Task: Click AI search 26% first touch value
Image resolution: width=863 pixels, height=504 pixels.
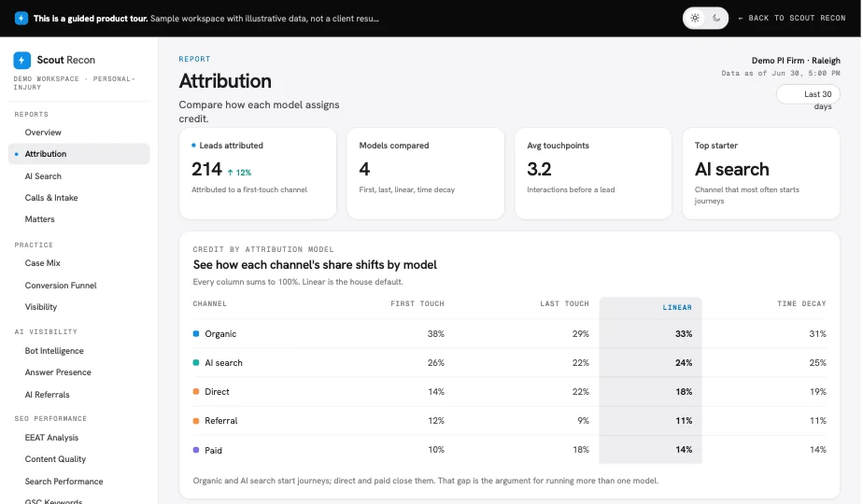Action: click(436, 363)
